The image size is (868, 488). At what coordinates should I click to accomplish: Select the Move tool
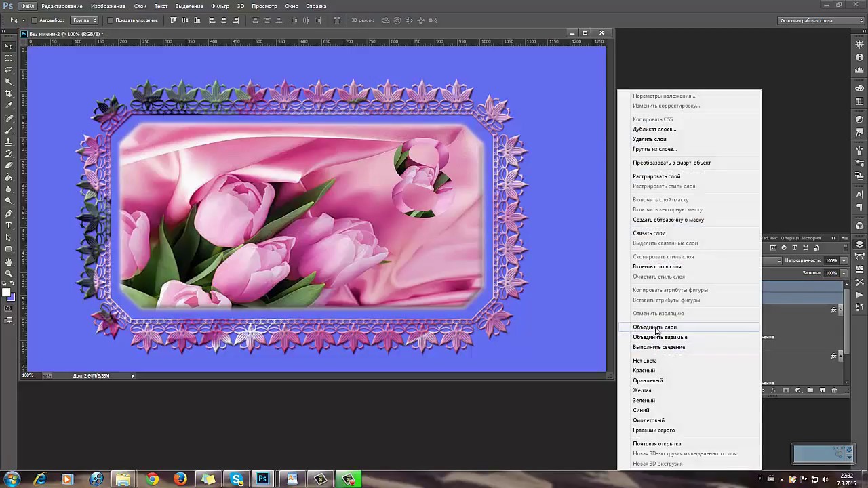point(9,46)
